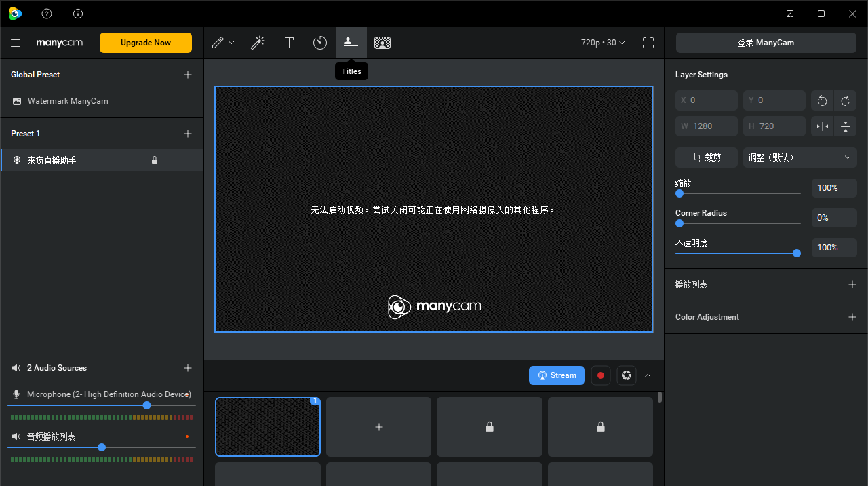
Task: Click the 登录 ManyCam login button
Action: point(766,43)
